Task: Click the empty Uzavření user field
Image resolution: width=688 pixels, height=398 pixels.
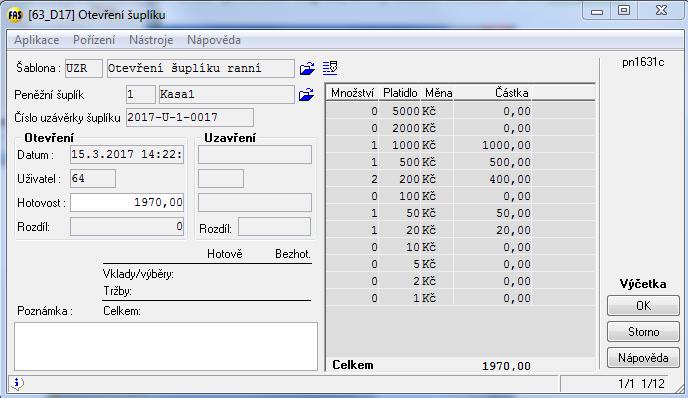Action: [x=221, y=179]
